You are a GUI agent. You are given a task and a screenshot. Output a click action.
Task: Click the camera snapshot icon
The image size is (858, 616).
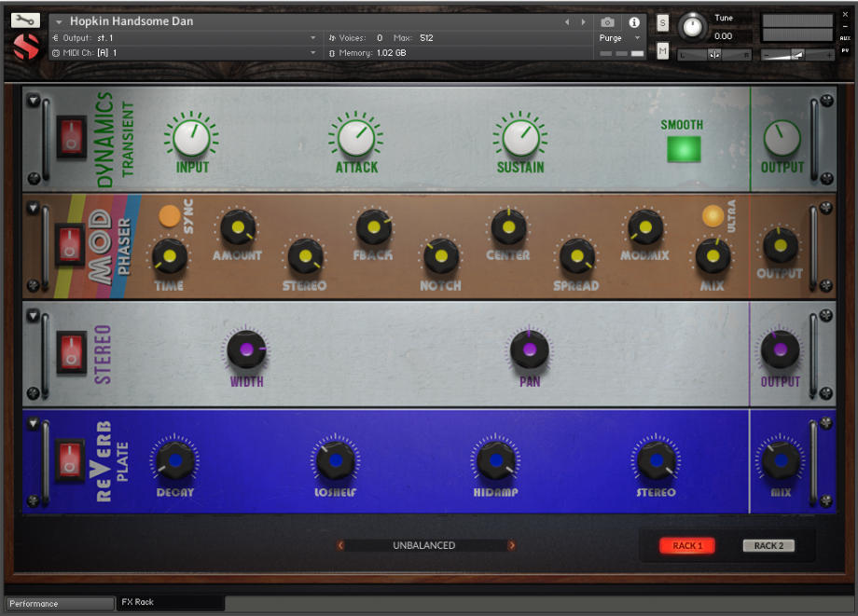click(x=607, y=22)
